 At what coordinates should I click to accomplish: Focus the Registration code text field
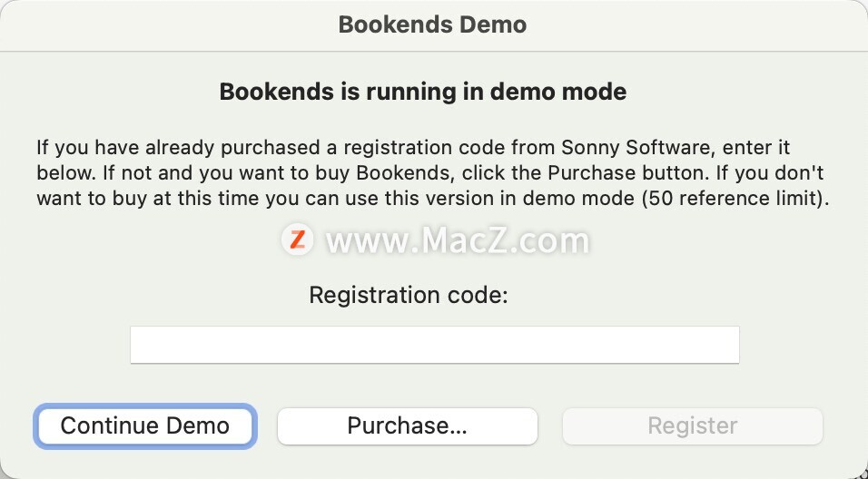434,345
